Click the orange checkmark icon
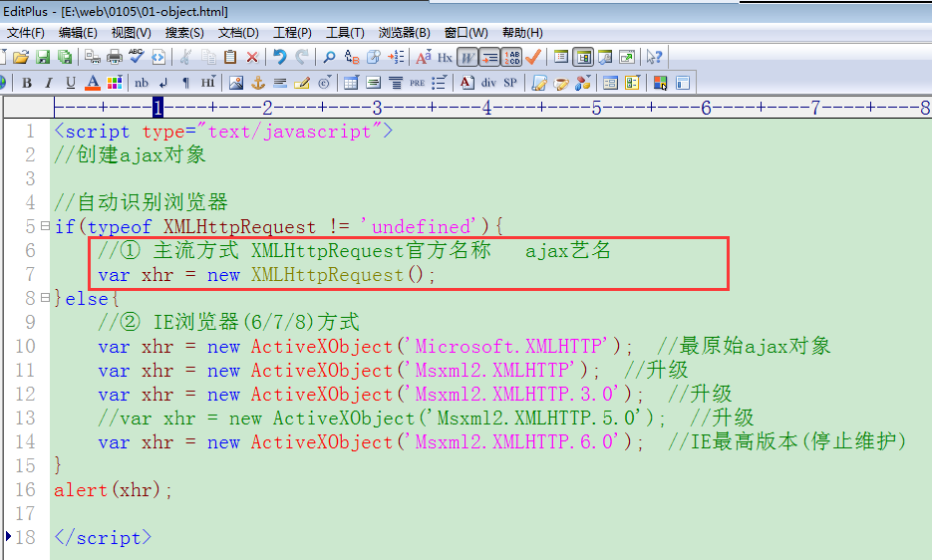This screenshot has width=932, height=560. [533, 57]
